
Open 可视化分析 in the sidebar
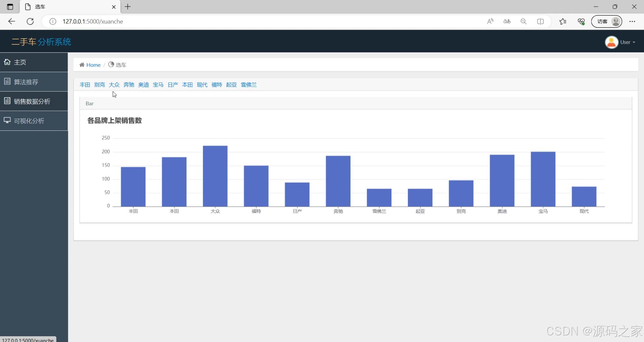[x=29, y=121]
